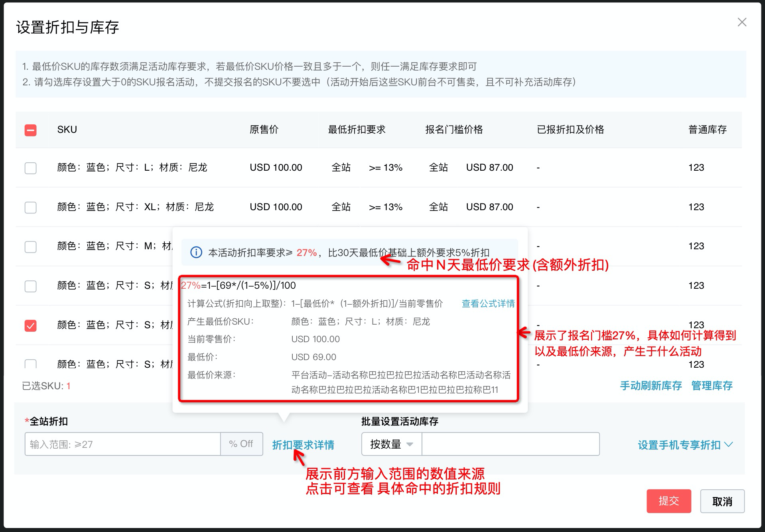This screenshot has width=765, height=532.
Task: Click USD 87.00 in the L row
Action: [x=490, y=167]
